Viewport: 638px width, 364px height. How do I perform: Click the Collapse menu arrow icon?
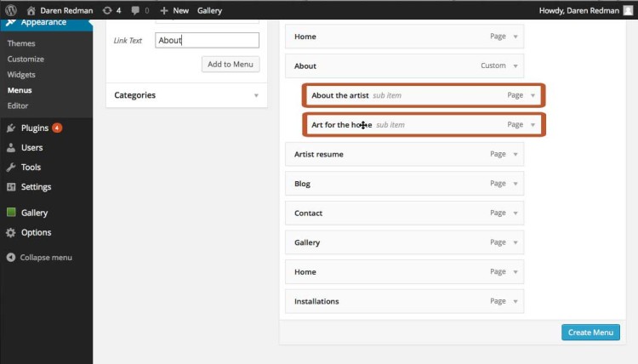point(11,258)
